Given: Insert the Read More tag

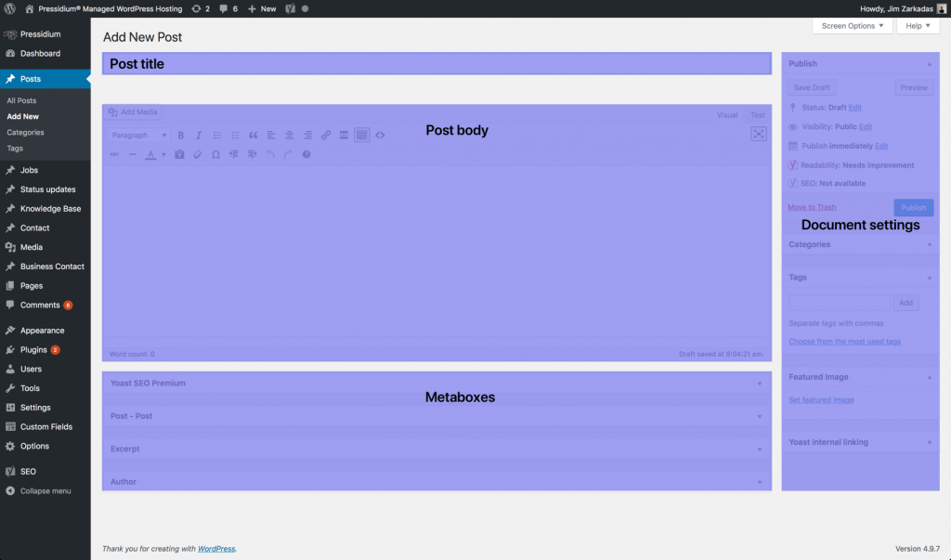Looking at the screenshot, I should [344, 136].
